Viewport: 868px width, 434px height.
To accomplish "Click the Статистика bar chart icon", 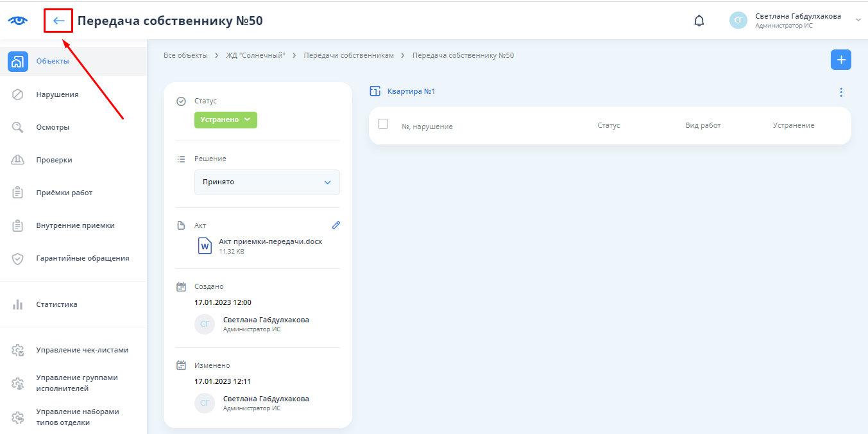I will tap(18, 304).
